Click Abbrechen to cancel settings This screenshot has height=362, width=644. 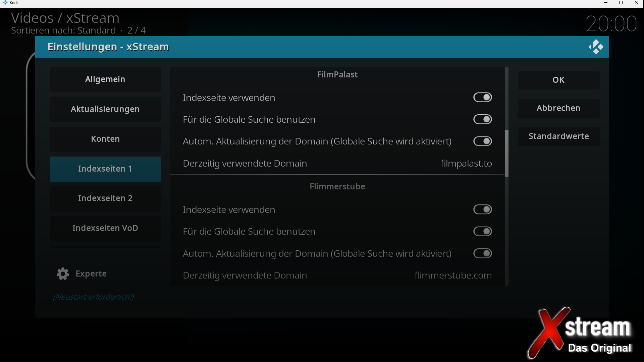click(x=558, y=108)
